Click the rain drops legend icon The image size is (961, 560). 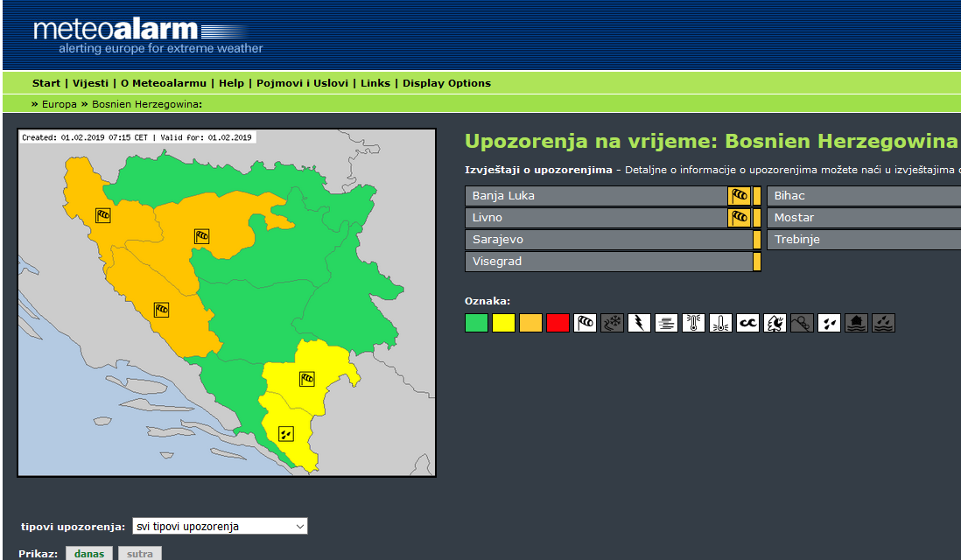pyautogui.click(x=829, y=323)
